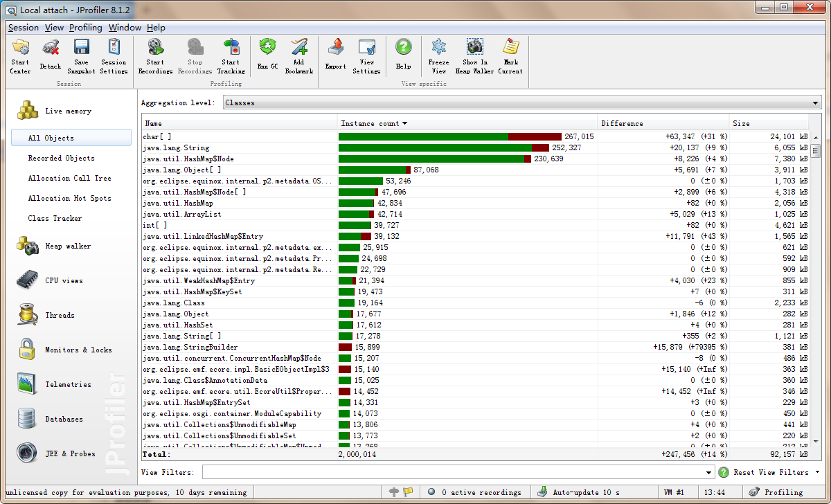
Task: Open the Live memory section
Action: [x=68, y=111]
